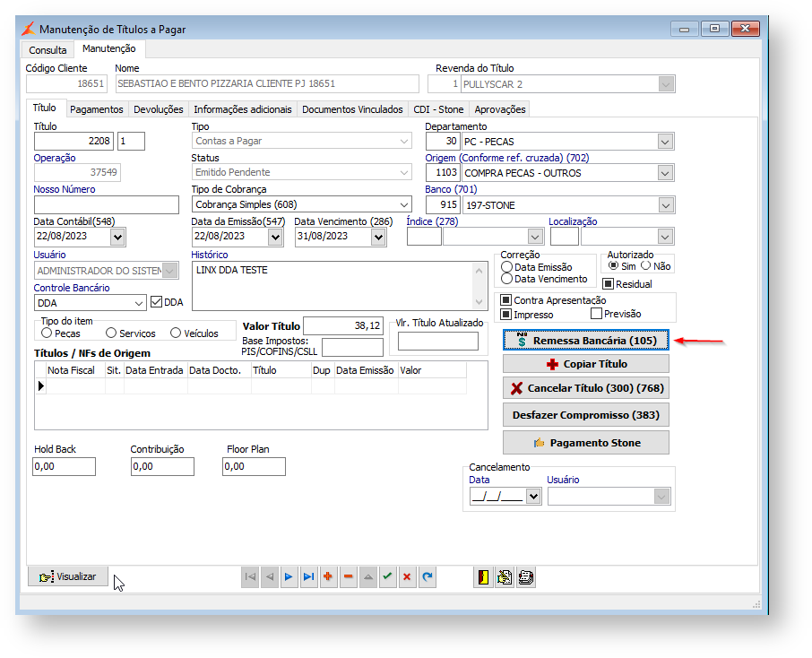This screenshot has width=812, height=658.
Task: Enable the Previsão checkbox
Action: coord(596,315)
